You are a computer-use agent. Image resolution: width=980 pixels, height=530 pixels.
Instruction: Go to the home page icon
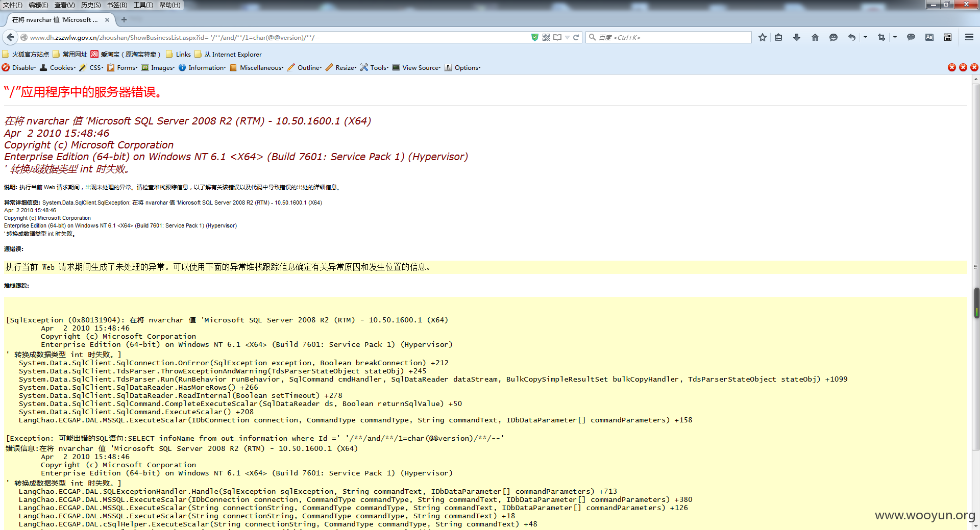(815, 37)
